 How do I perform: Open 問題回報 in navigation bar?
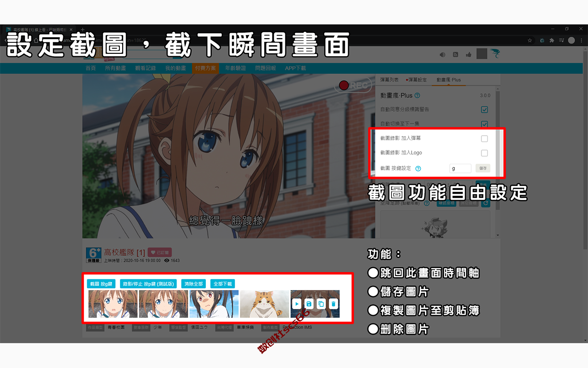click(x=266, y=68)
